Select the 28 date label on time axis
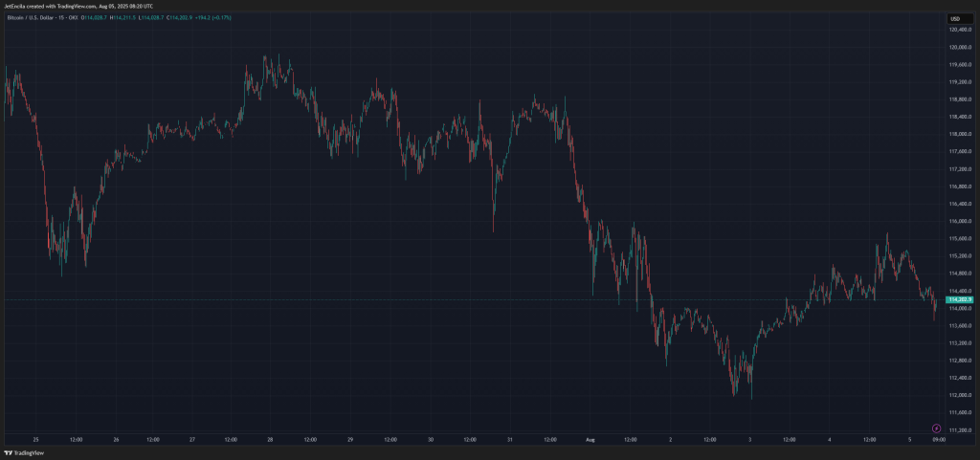 [271, 440]
